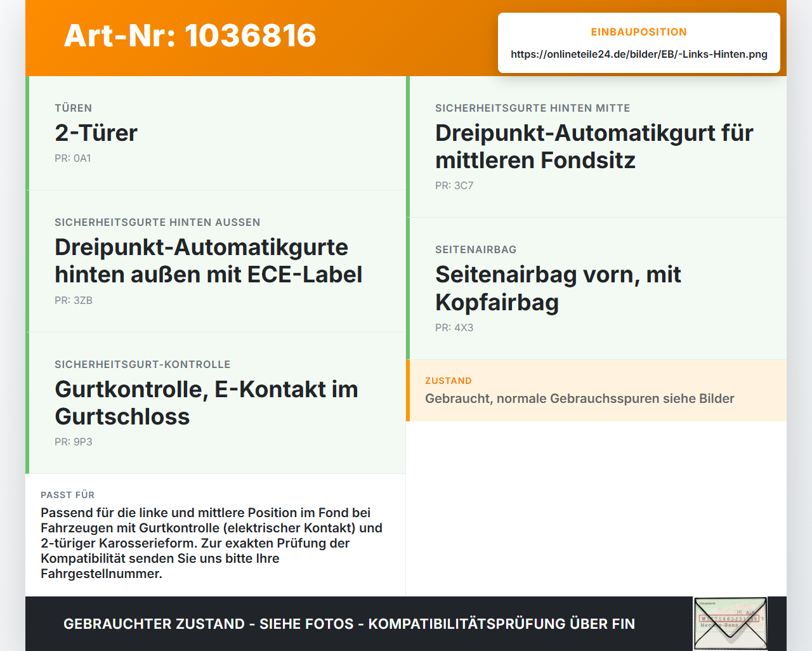
Task: Click SICHERHEITSGURTE HINTEN MITTE label
Action: pos(533,108)
